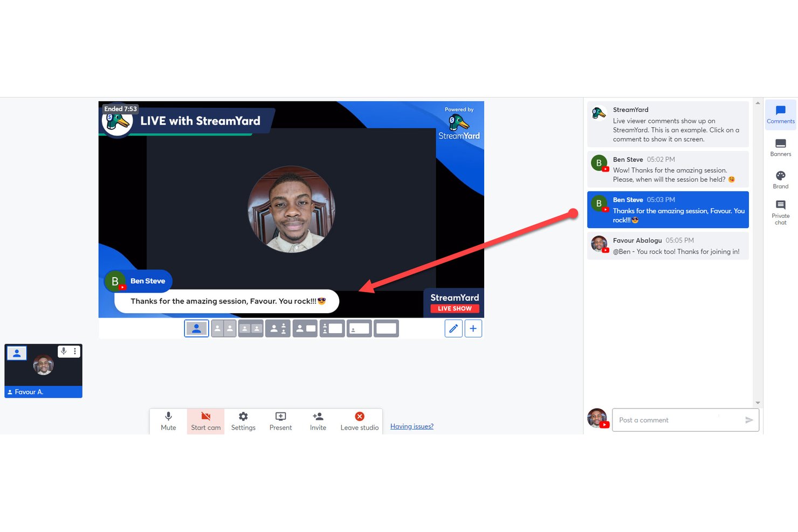Open Favour A. thumbnail options menu
The width and height of the screenshot is (798, 532).
75,351
